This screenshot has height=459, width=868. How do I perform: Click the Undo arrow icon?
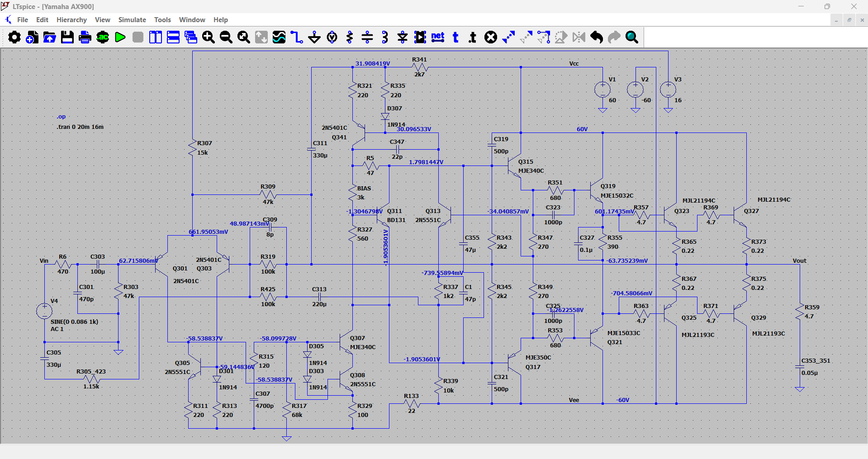[597, 37]
